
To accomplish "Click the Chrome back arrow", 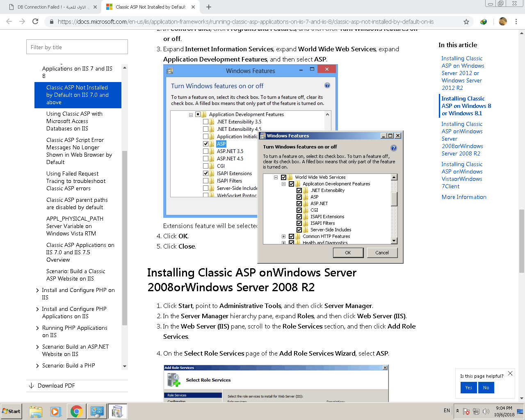I will click(x=9, y=21).
